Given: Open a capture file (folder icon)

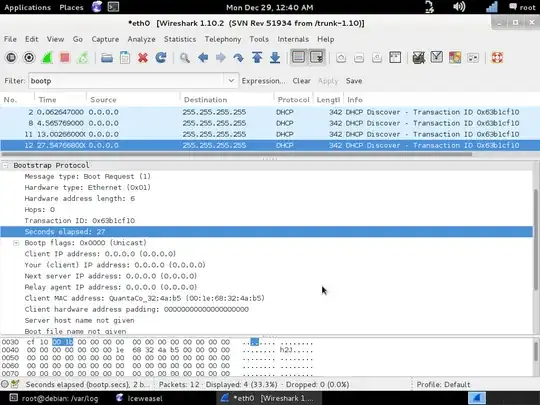Looking at the screenshot, I should [x=107, y=58].
